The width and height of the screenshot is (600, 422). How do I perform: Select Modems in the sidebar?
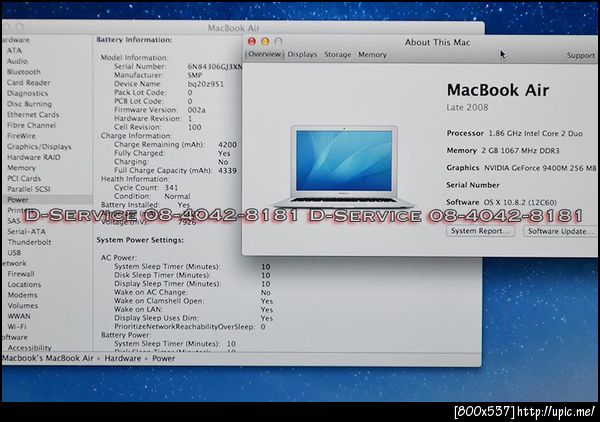[x=23, y=295]
